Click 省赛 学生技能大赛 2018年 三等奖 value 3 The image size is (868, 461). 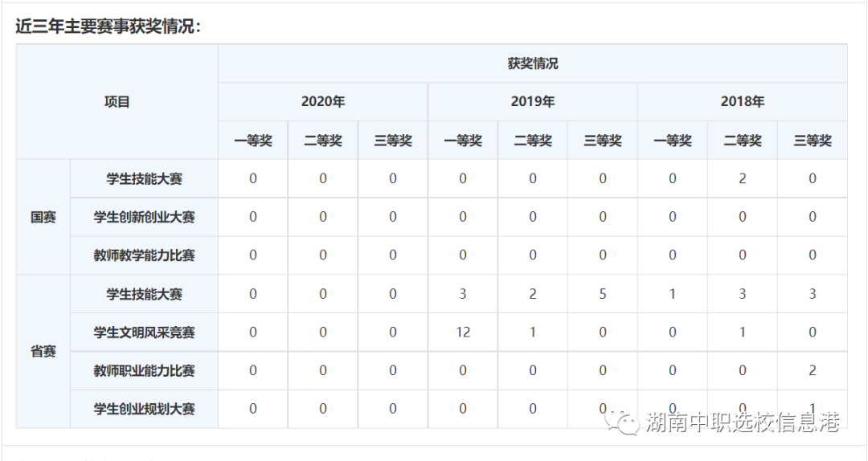point(812,294)
